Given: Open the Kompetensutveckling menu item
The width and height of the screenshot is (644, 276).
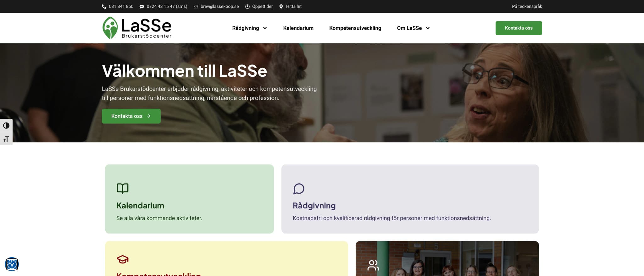Looking at the screenshot, I should (355, 28).
